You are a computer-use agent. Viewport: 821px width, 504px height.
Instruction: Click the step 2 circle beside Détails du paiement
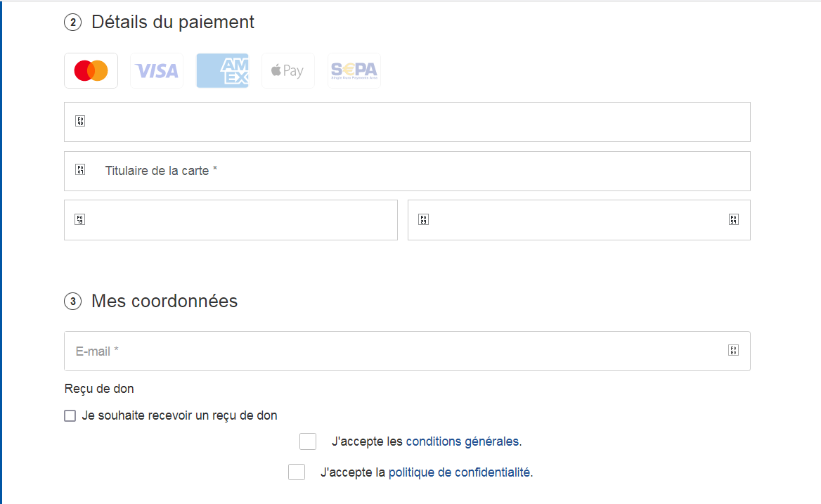pyautogui.click(x=72, y=22)
